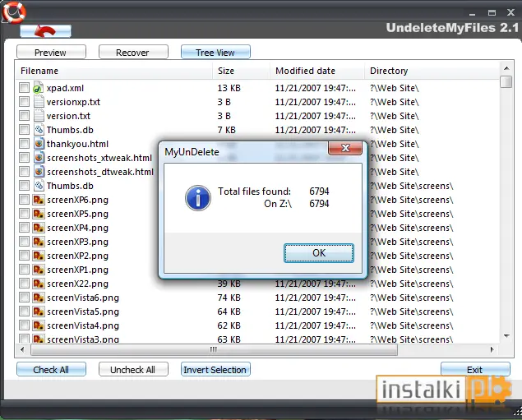This screenshot has height=420, width=522.
Task: Click the screenX22.png image icon
Action: pyautogui.click(x=39, y=284)
